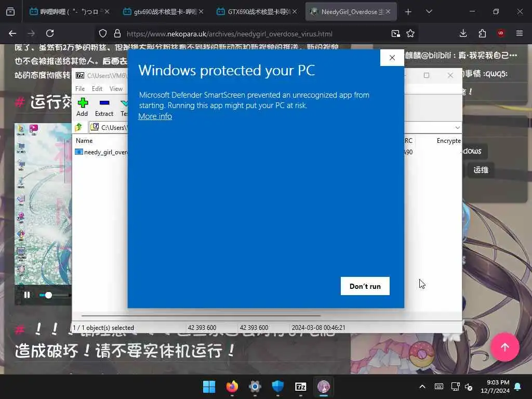Viewport: 532px width, 399px height.
Task: Bookmark this page with the star icon
Action: click(x=410, y=33)
